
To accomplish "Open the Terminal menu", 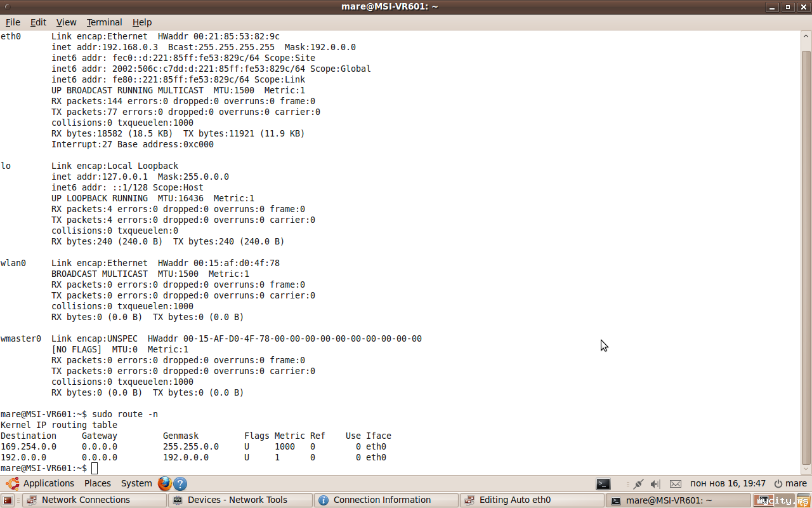I will [105, 22].
